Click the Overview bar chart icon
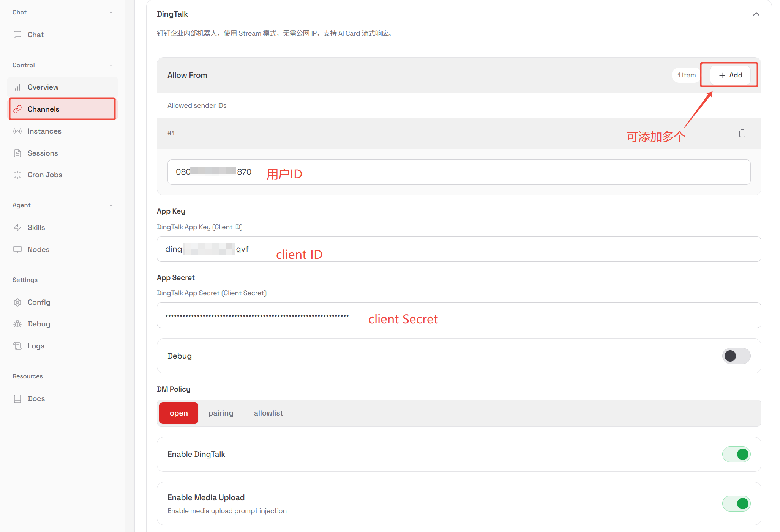Screen dimensions: 780x532 point(17,87)
